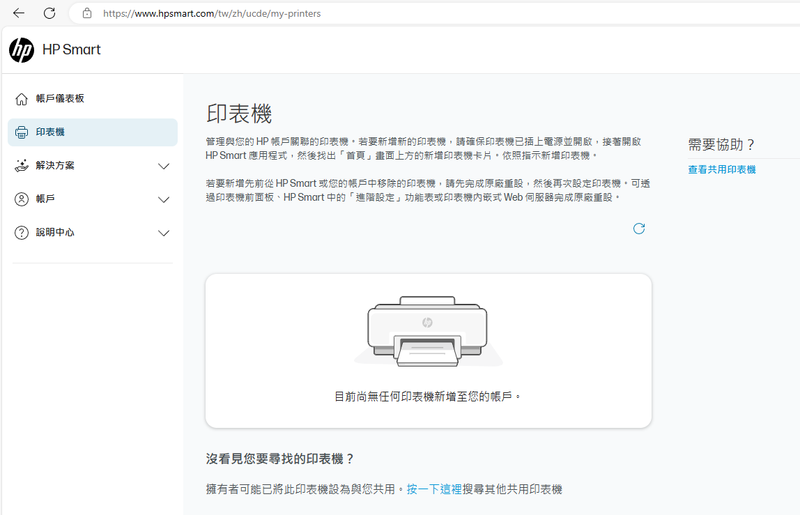The image size is (800, 515).
Task: Click the site lock icon in the address bar
Action: (87, 13)
